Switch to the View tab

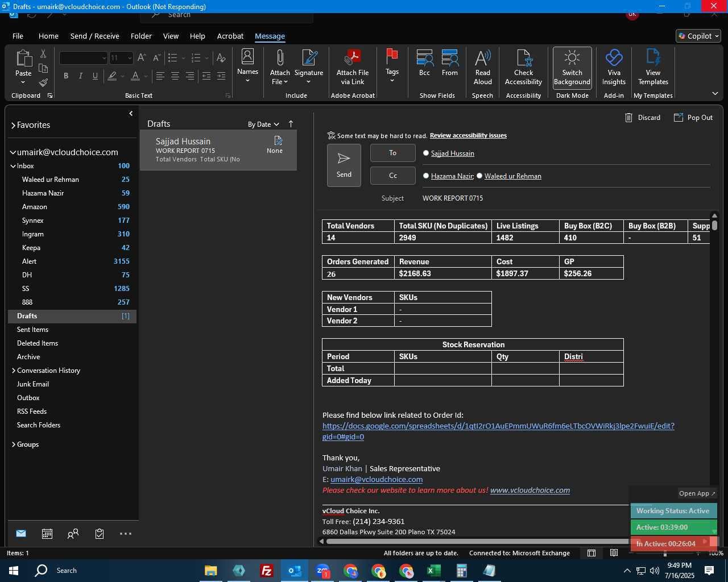[171, 36]
